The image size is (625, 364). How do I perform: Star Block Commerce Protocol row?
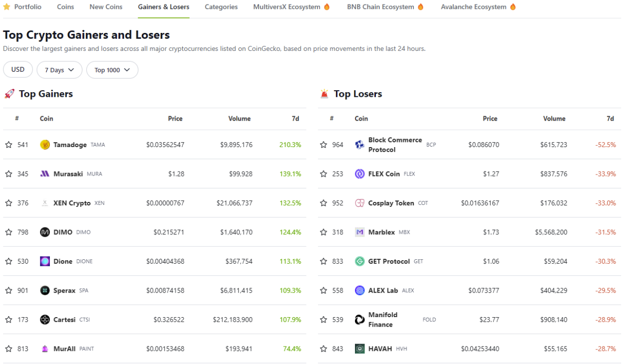(x=323, y=145)
